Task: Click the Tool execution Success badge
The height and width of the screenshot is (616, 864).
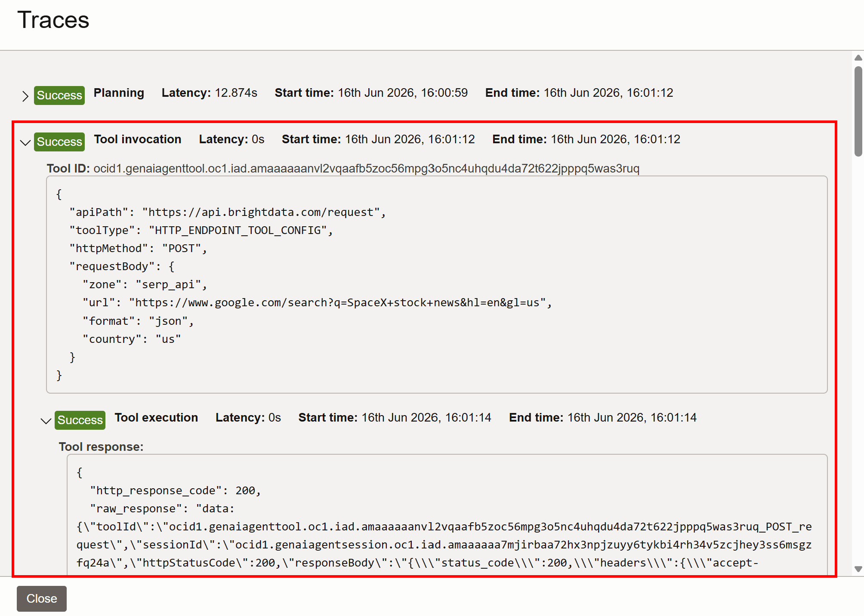Action: (80, 420)
